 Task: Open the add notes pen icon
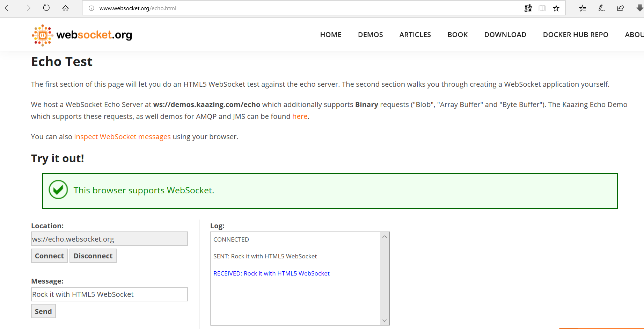pyautogui.click(x=601, y=8)
